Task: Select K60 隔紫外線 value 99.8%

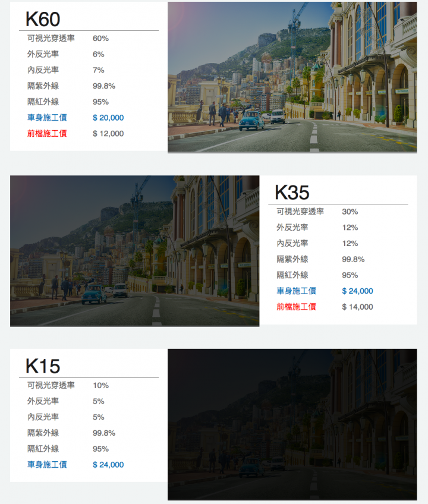Action: pyautogui.click(x=104, y=86)
